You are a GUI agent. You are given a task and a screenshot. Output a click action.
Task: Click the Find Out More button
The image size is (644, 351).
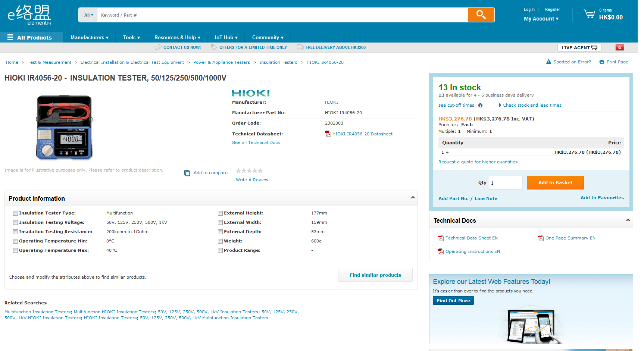click(453, 301)
